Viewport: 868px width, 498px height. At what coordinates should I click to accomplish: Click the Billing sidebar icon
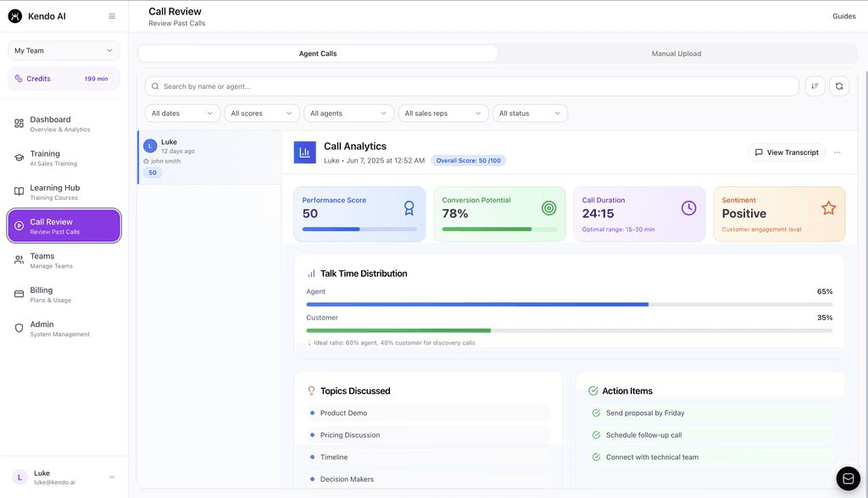(19, 294)
